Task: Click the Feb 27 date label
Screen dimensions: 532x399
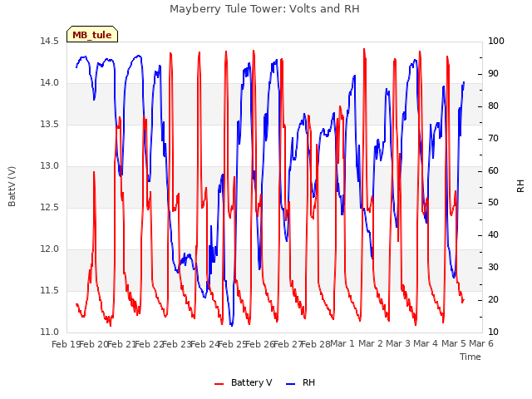Action: [288, 344]
